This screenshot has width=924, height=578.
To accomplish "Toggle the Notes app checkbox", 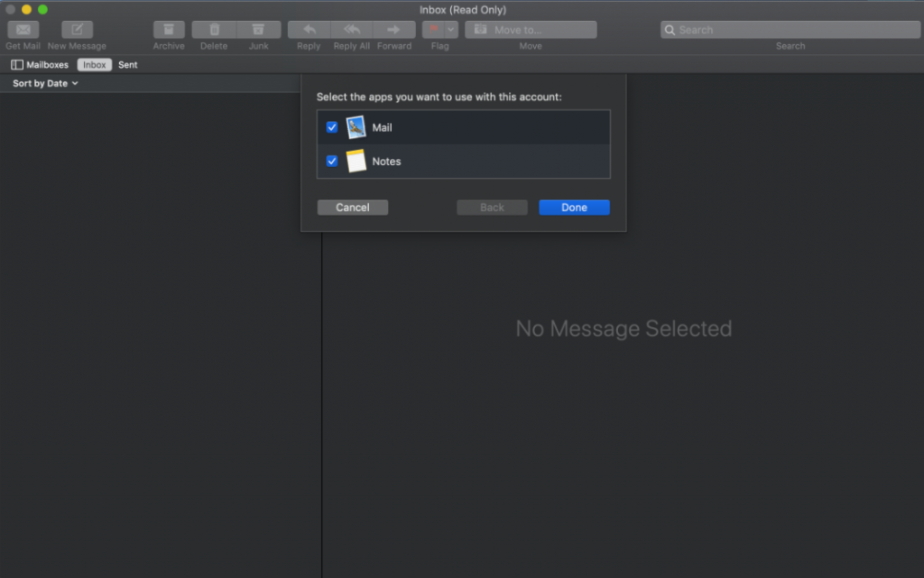I will (332, 162).
